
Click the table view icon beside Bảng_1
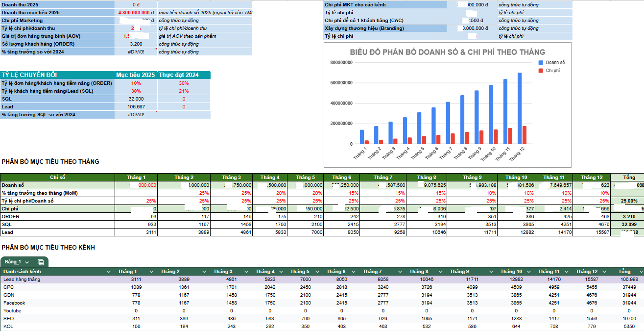[41, 262]
